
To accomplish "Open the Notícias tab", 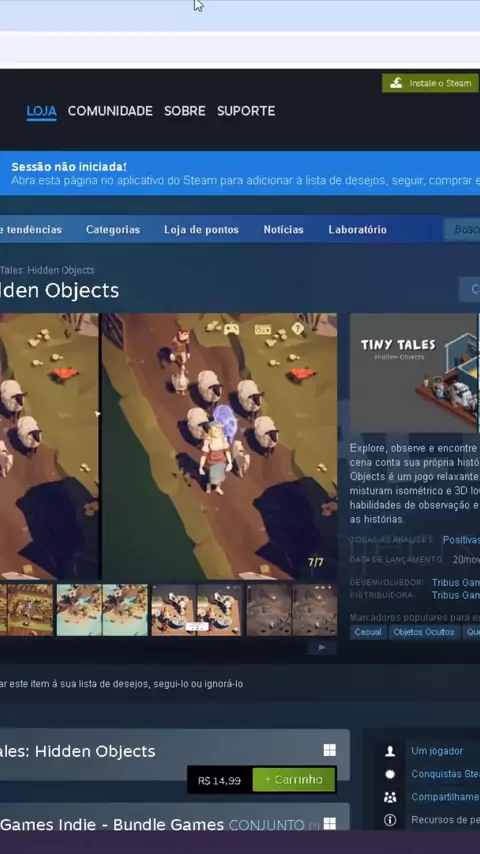I will pos(283,230).
